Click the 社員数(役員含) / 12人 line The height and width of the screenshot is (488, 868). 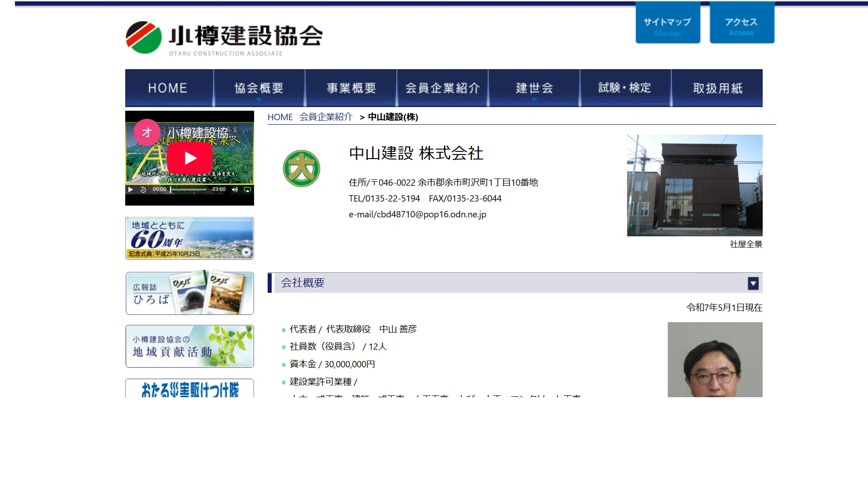click(x=338, y=347)
